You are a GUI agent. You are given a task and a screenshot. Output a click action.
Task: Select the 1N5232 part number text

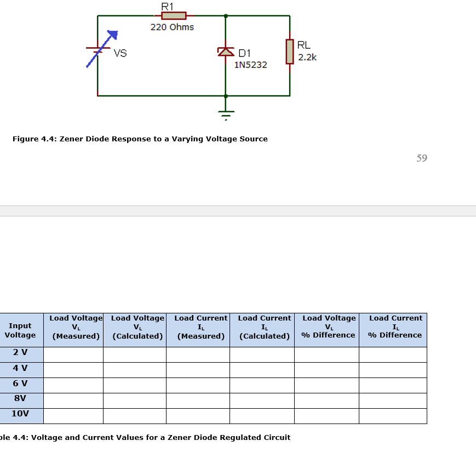click(250, 65)
